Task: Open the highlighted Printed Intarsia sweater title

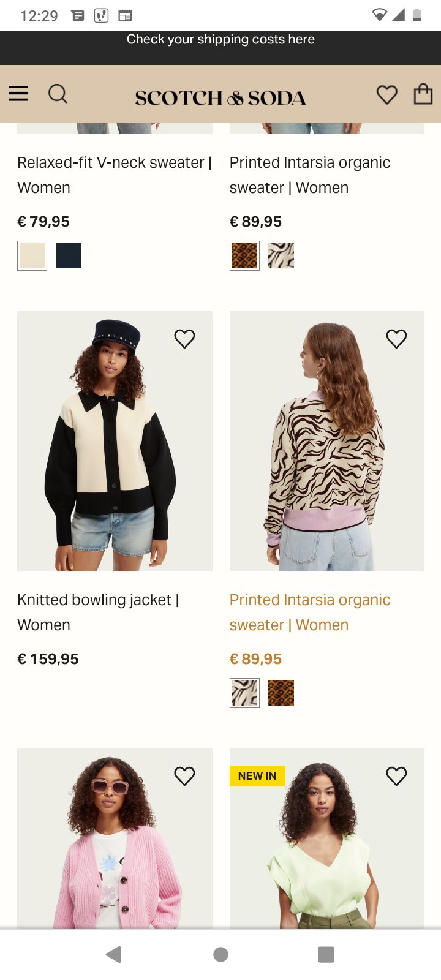Action: coord(310,612)
